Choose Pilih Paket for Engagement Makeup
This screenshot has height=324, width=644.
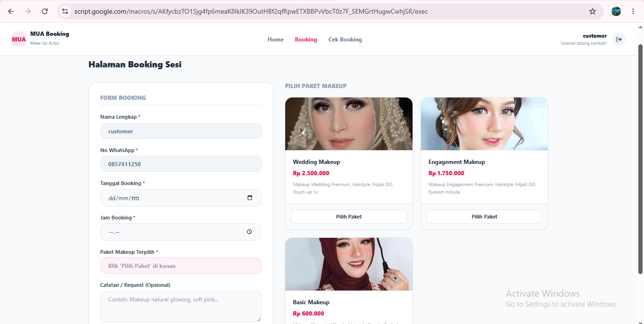pyautogui.click(x=484, y=217)
